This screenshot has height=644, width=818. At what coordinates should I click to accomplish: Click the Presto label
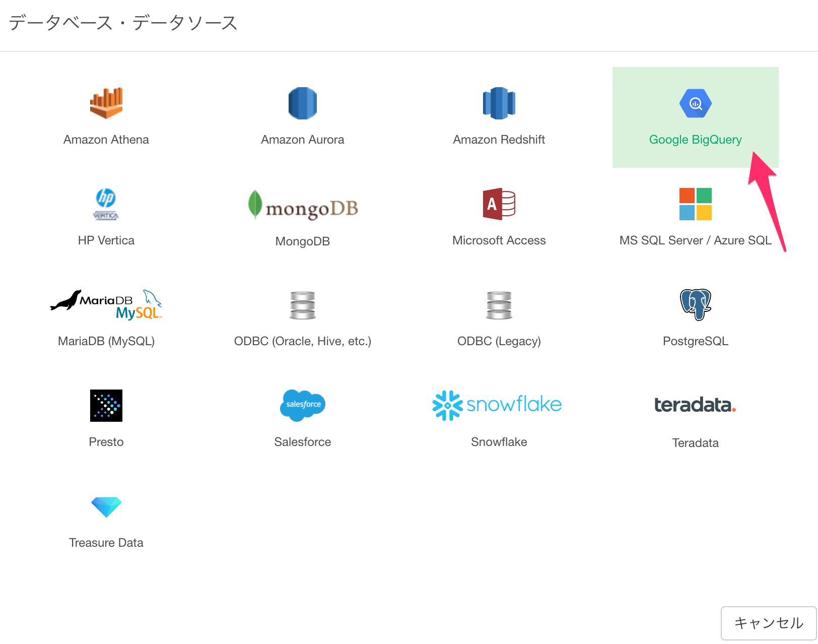pos(106,442)
